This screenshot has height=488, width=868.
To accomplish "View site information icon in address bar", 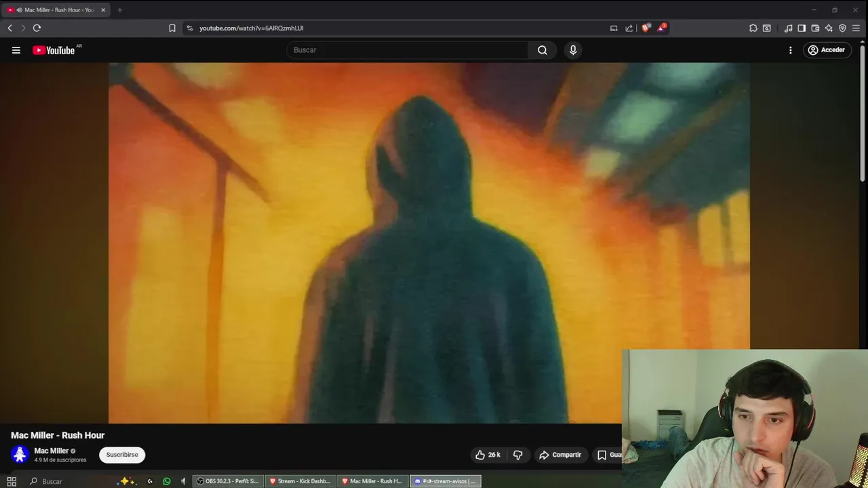I will pos(190,28).
